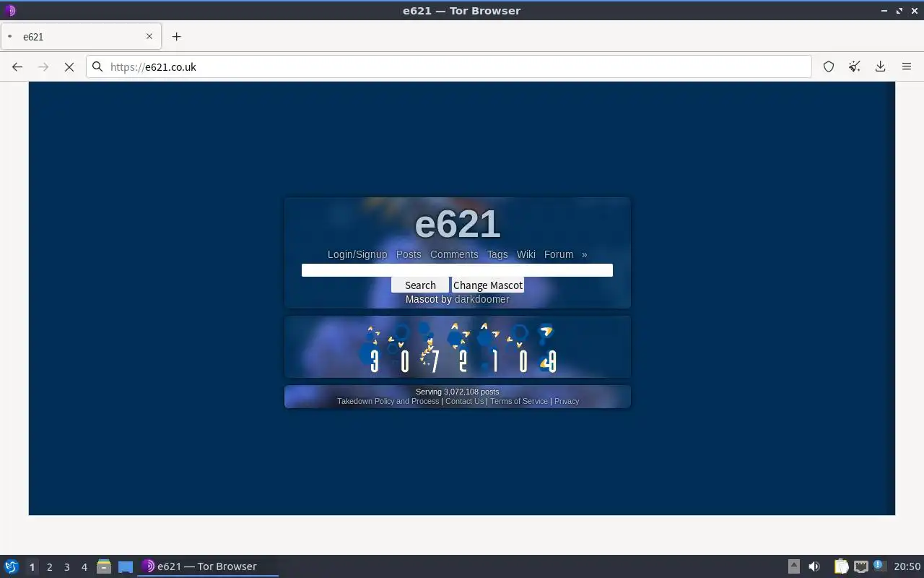Open the system start menu icon
The image size is (924, 578).
(12, 566)
